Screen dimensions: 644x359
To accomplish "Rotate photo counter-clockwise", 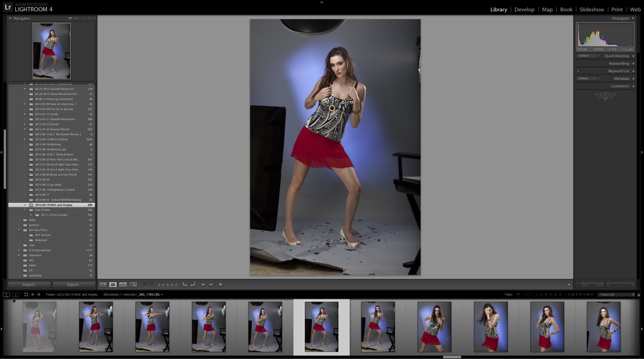I will (185, 284).
